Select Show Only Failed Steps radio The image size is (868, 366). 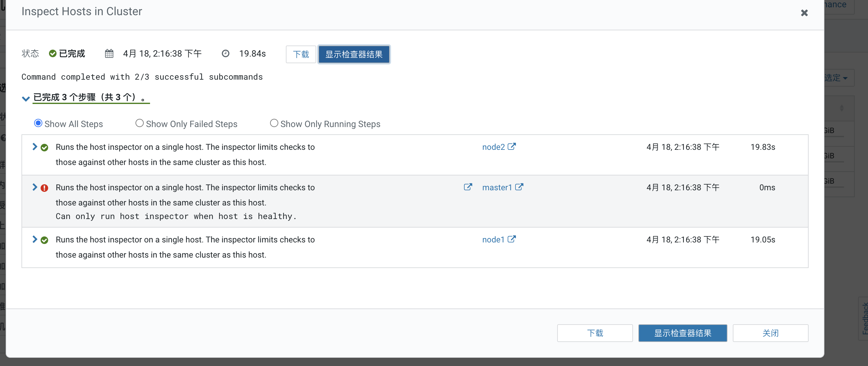[139, 123]
